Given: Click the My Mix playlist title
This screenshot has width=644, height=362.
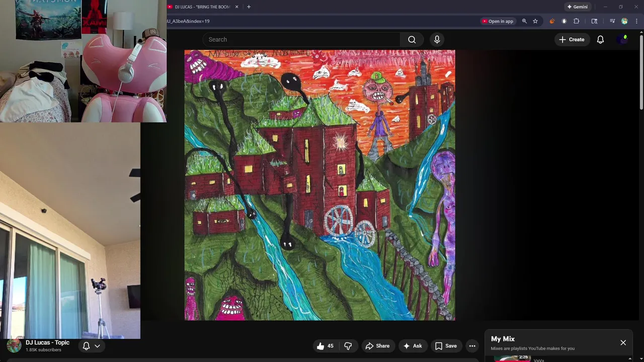Looking at the screenshot, I should coord(503,339).
